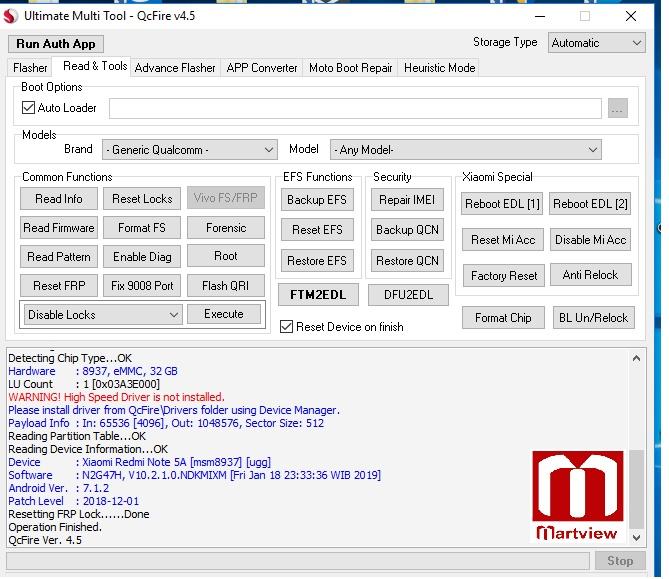Screen dimensions: 669x579
Task: Click the loader browse ellipsis button
Action: tap(617, 108)
